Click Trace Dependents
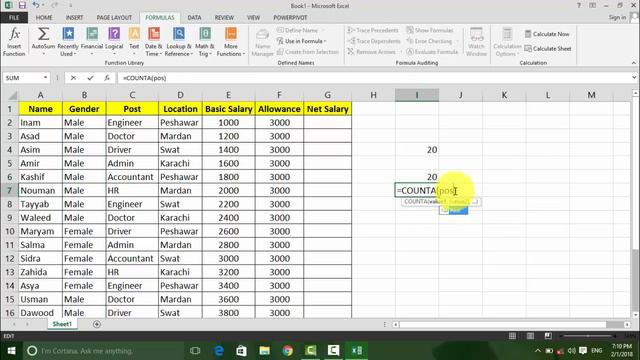Screen dimensions: 640x360 point(374,41)
